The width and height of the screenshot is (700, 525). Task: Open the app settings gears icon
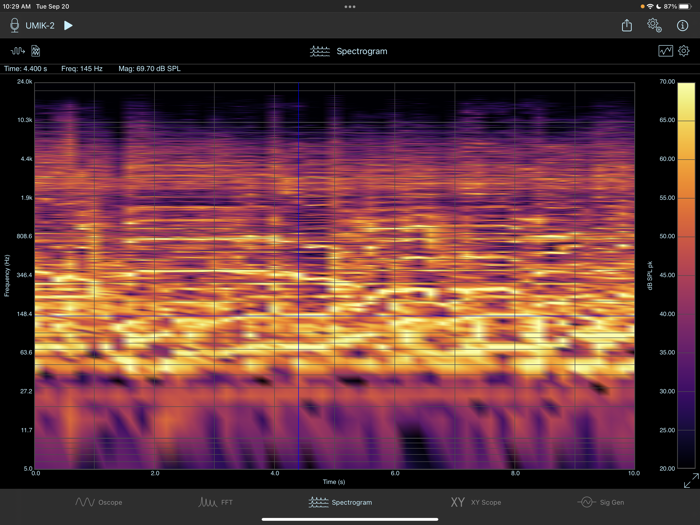click(654, 25)
